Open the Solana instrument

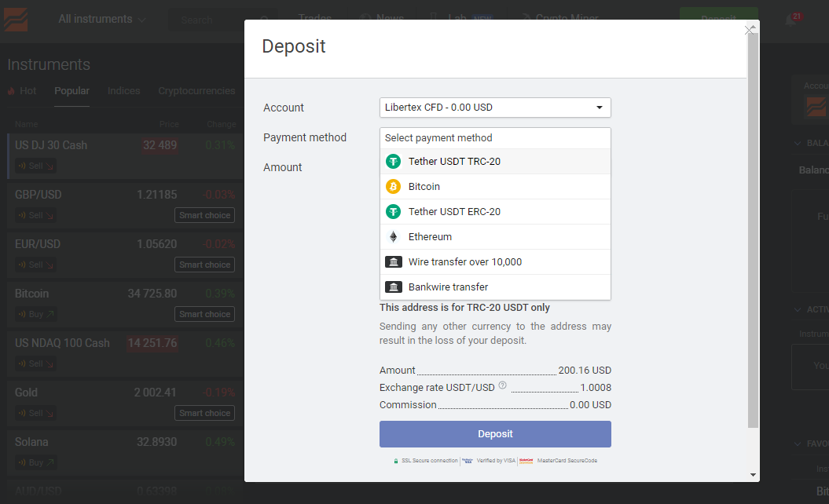pos(31,442)
